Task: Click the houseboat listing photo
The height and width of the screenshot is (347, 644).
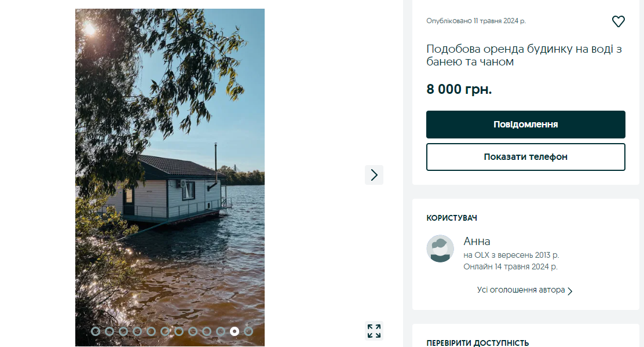Action: tap(170, 174)
